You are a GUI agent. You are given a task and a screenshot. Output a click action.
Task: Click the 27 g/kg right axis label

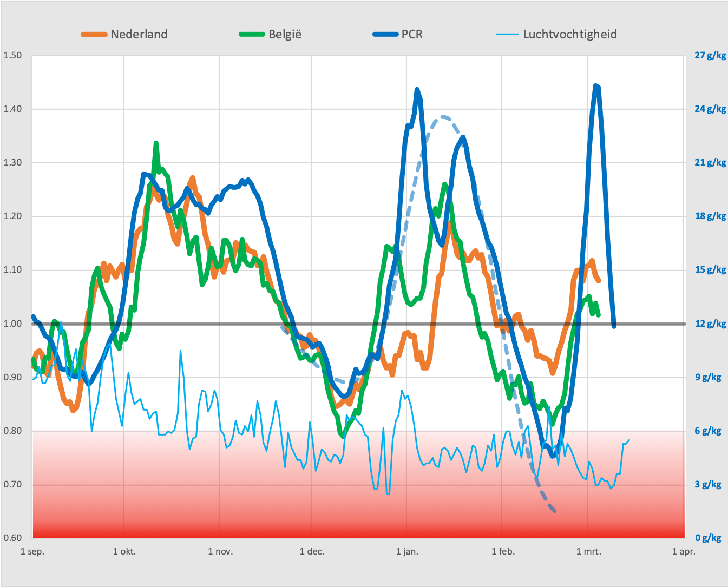[x=710, y=55]
